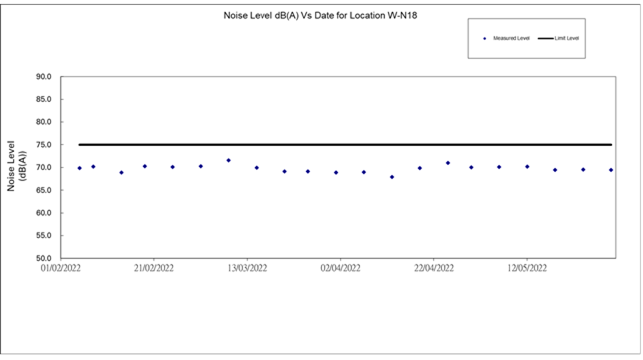This screenshot has height=360, width=643.
Task: Select the lowest measured data point at 68
Action: 392,177
